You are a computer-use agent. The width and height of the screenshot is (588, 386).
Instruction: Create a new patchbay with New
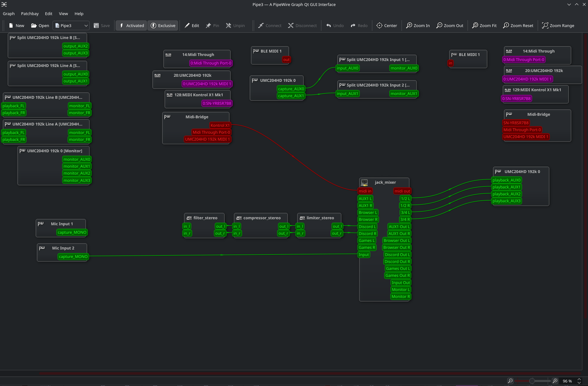click(17, 25)
